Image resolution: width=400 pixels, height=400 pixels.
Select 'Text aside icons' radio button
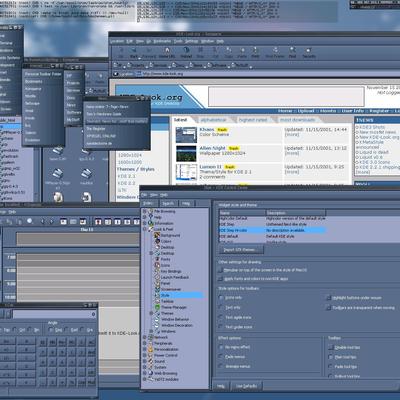coord(221,317)
